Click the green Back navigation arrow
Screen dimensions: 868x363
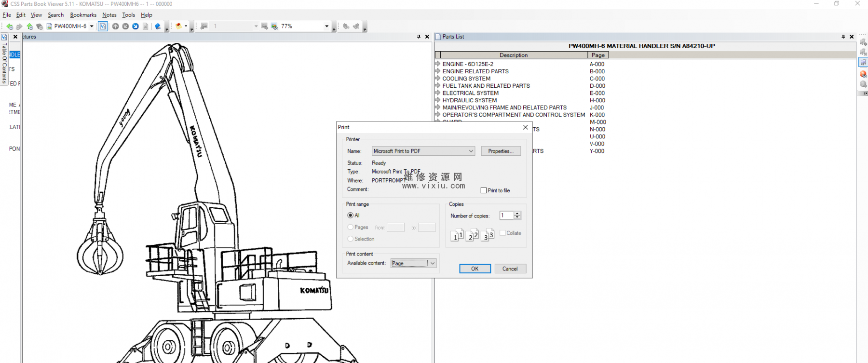pos(10,27)
